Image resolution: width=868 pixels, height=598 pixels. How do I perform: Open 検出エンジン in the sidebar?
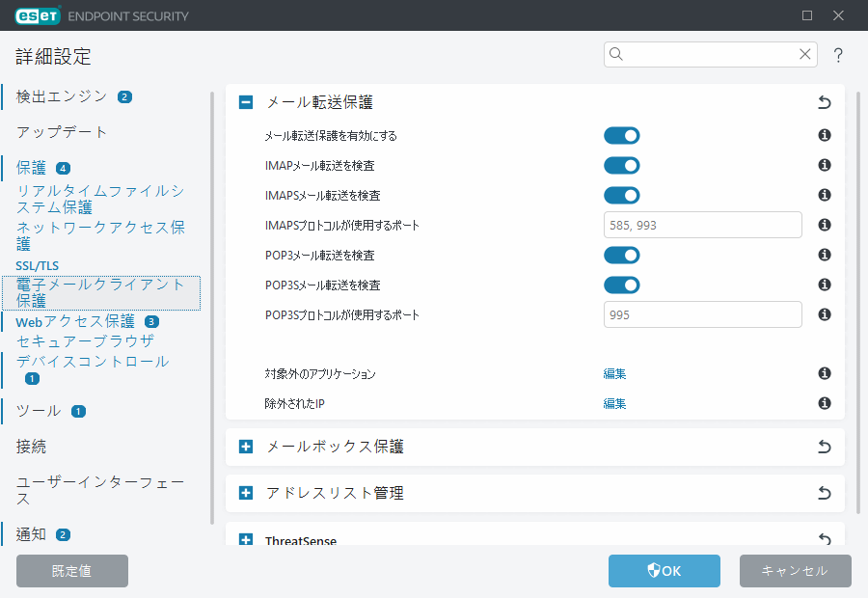[62, 95]
